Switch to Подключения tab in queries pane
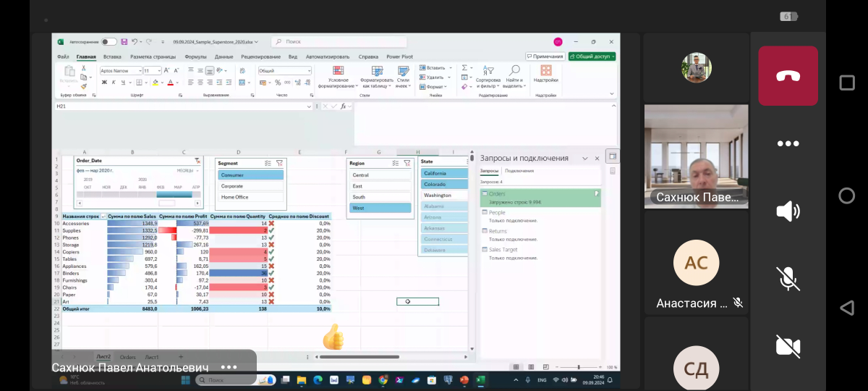 (x=519, y=171)
